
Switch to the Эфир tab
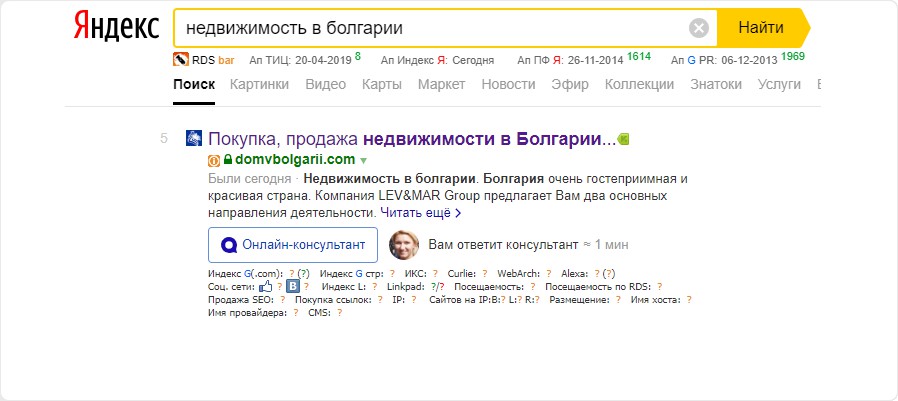tap(570, 85)
